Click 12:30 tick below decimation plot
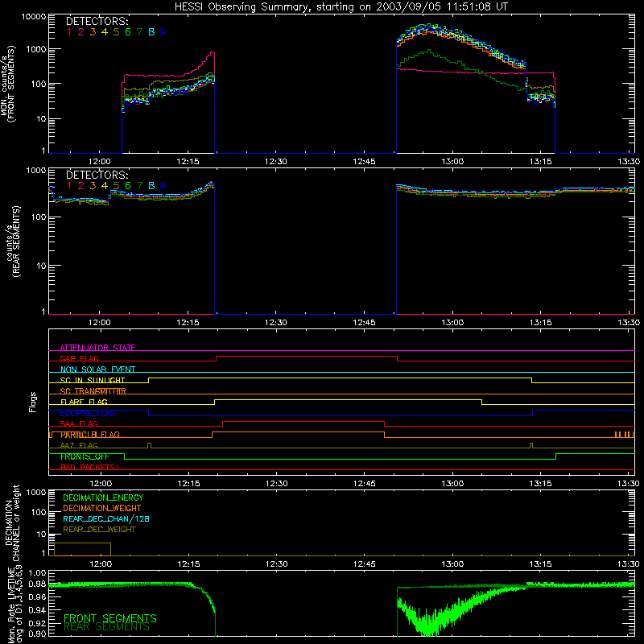644x644 pixels. coord(276,564)
